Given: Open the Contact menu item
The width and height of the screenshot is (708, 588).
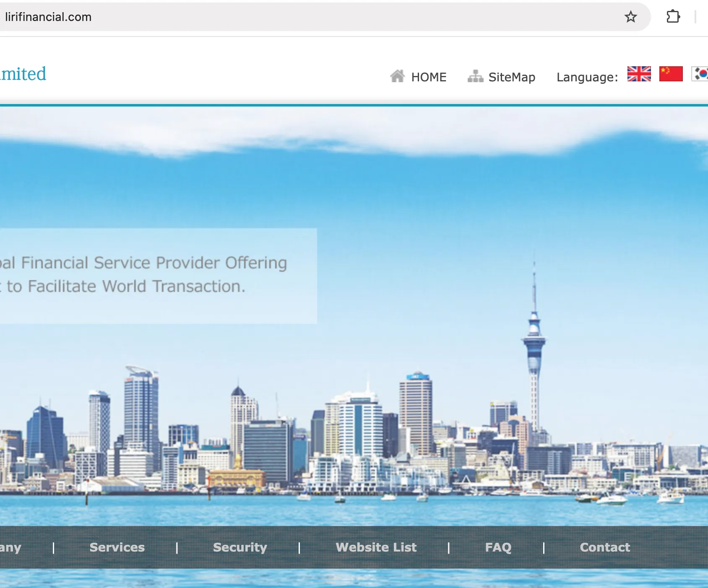Looking at the screenshot, I should click(x=605, y=547).
